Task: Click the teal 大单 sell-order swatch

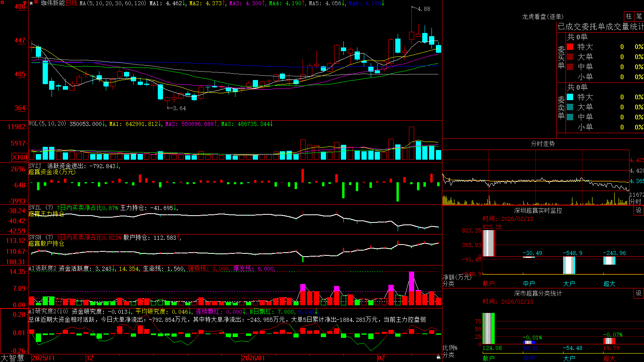Action: (x=570, y=107)
